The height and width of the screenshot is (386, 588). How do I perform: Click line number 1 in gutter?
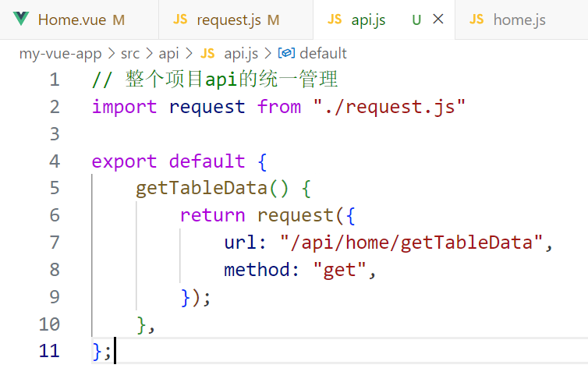point(55,80)
